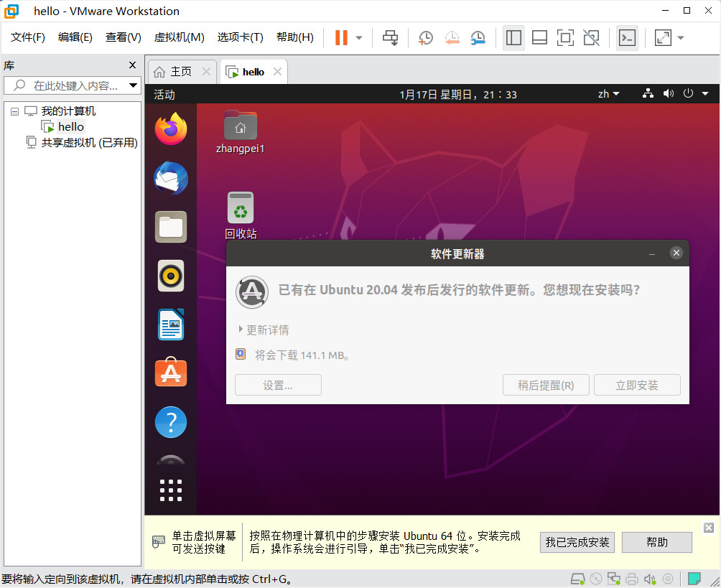Viewport: 721px width, 588px height.
Task: Open the 编辑(E) menu
Action: [x=75, y=37]
